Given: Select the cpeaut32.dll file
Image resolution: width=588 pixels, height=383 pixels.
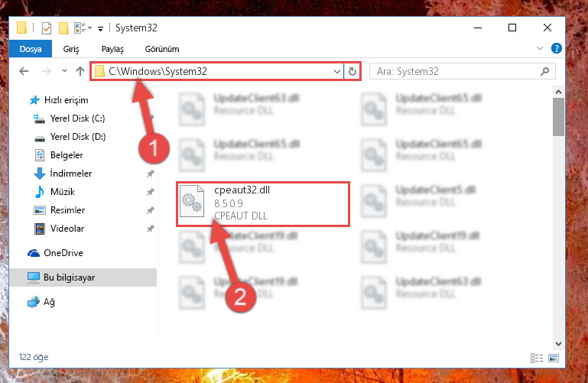Looking at the screenshot, I should pyautogui.click(x=263, y=204).
